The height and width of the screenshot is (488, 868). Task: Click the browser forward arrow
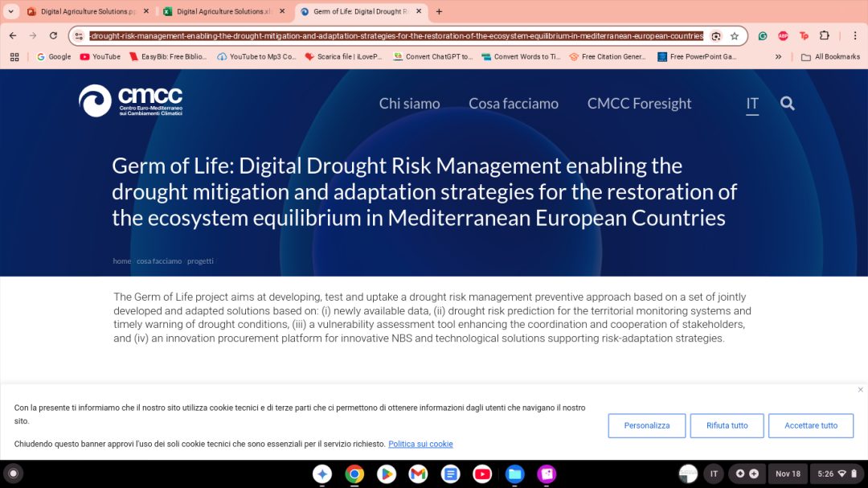(x=33, y=35)
